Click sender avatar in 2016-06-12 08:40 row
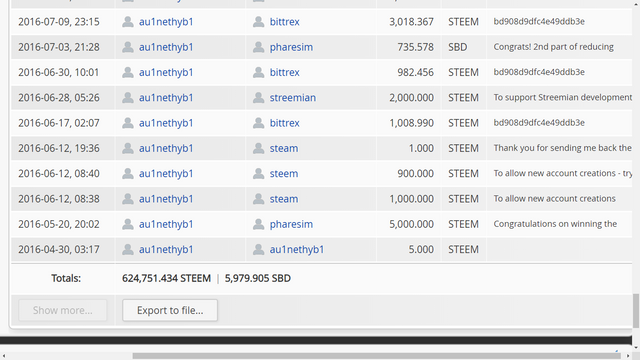640x360 pixels. pyautogui.click(x=128, y=173)
